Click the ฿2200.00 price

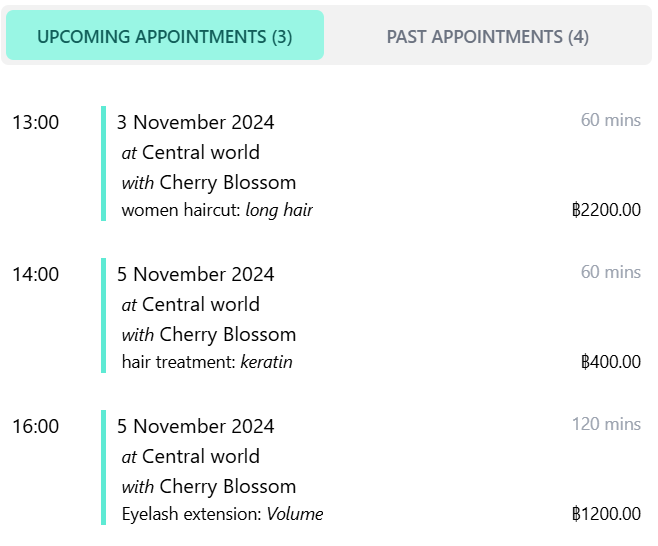606,210
